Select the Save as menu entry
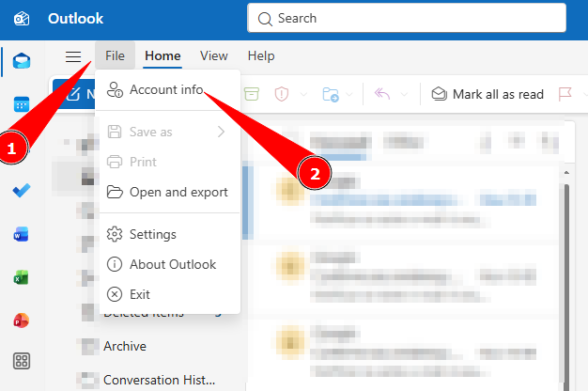 (169, 132)
